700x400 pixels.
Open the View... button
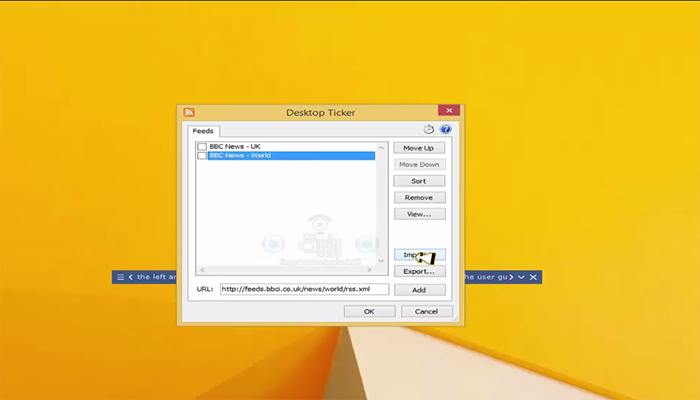coord(419,214)
